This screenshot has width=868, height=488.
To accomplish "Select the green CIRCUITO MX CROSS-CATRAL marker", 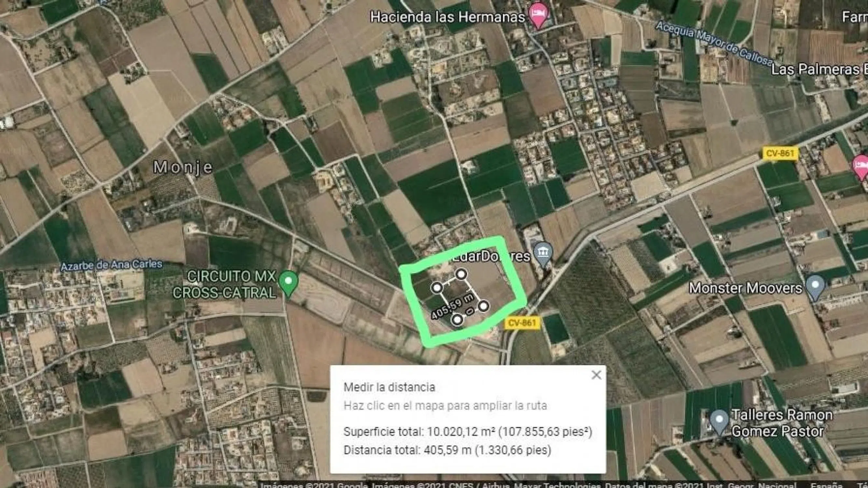I will 288,284.
